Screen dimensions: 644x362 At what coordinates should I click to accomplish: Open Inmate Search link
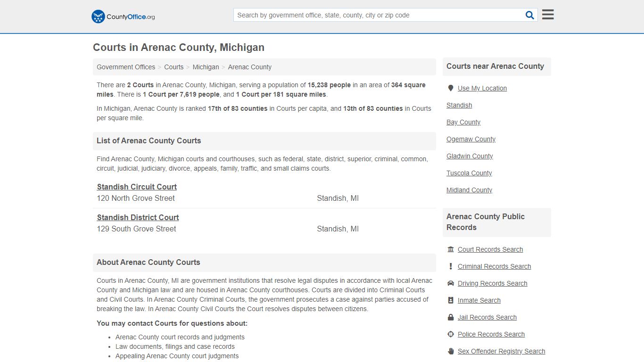coord(479,300)
